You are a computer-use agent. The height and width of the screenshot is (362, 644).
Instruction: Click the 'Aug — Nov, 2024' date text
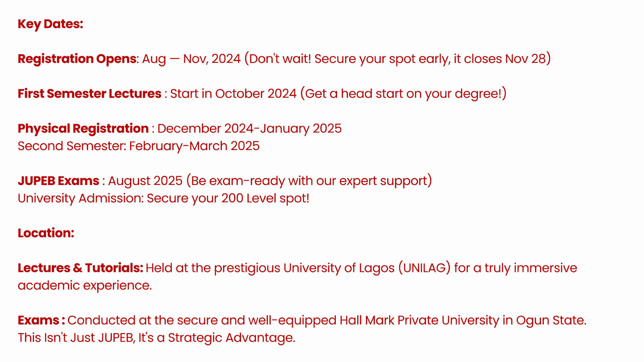pyautogui.click(x=192, y=59)
